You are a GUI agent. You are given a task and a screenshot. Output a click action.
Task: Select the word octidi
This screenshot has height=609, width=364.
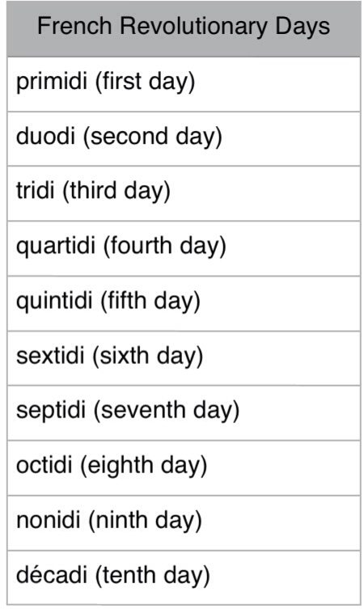[44, 465]
